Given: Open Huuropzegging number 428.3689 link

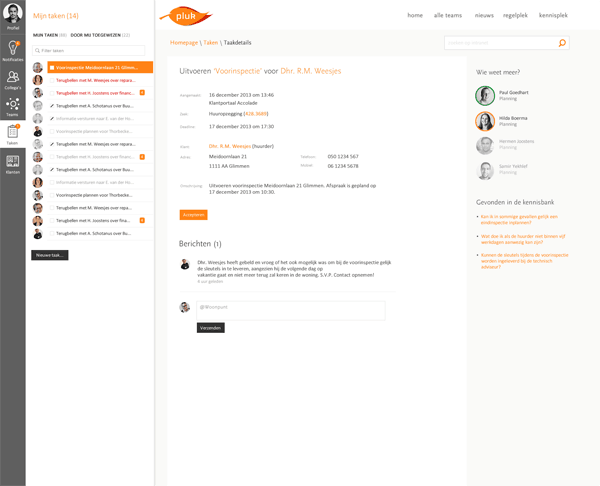Looking at the screenshot, I should pyautogui.click(x=256, y=114).
